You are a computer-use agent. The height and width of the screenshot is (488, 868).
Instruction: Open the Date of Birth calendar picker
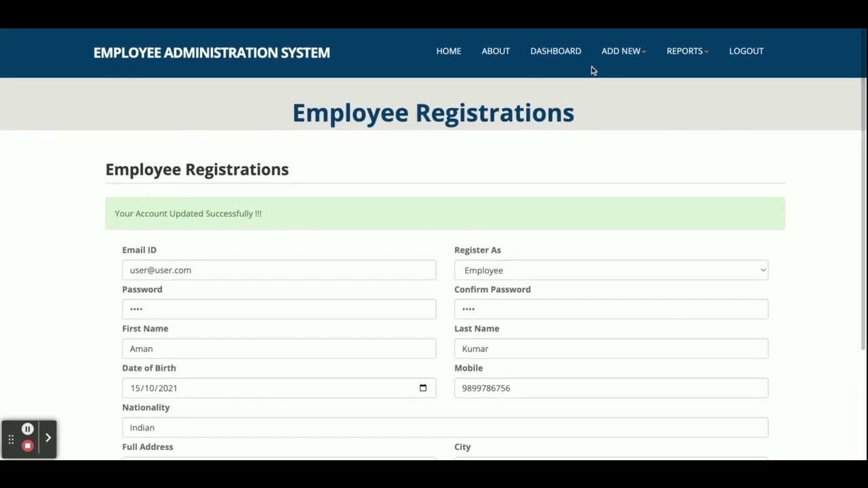pos(423,388)
